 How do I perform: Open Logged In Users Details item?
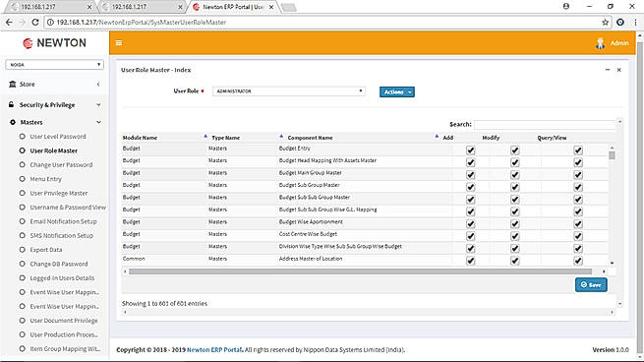point(62,278)
